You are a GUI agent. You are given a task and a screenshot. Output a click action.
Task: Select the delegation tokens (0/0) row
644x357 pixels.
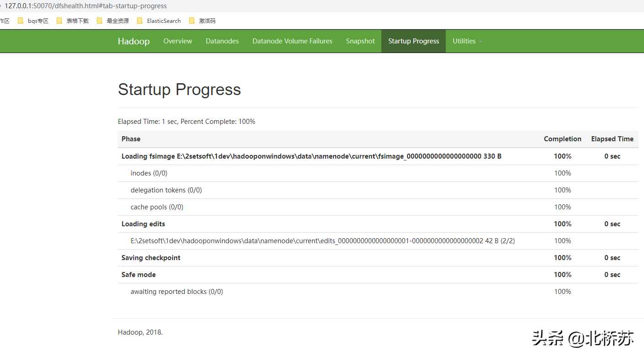coord(378,190)
